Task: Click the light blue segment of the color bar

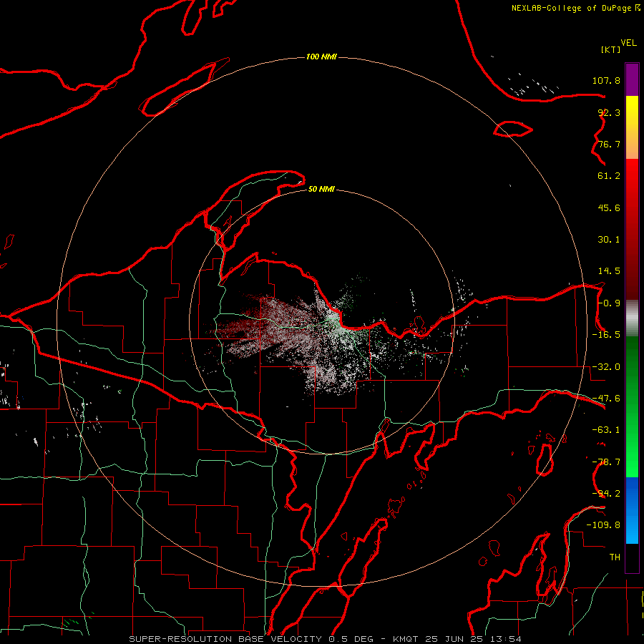Action: coord(632,510)
